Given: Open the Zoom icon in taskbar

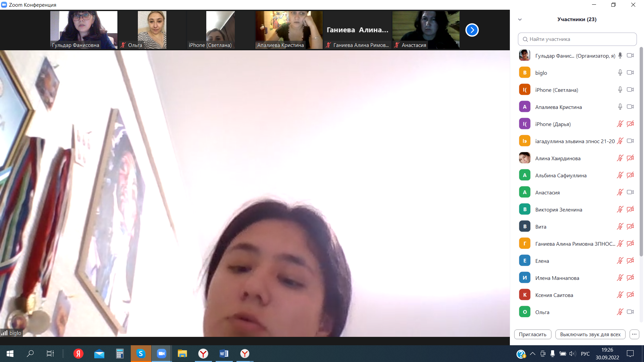Looking at the screenshot, I should (161, 354).
